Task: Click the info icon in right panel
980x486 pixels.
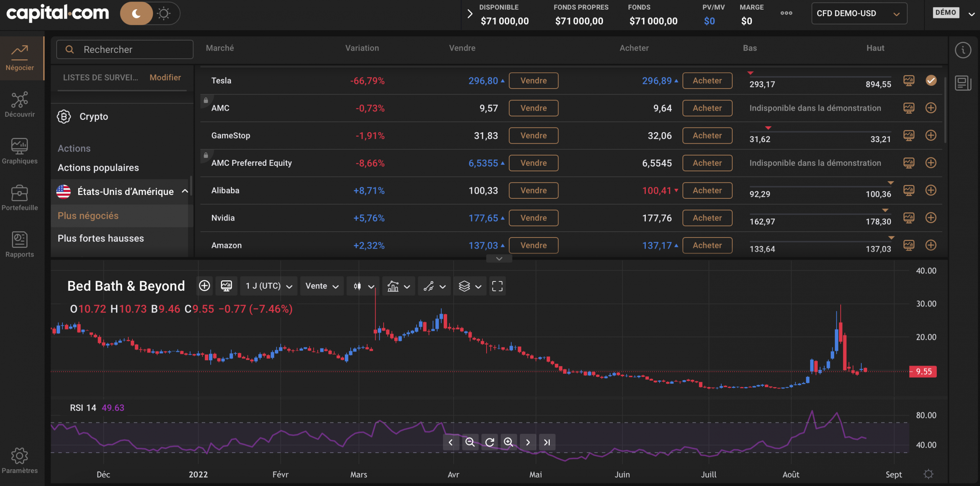Action: tap(963, 50)
